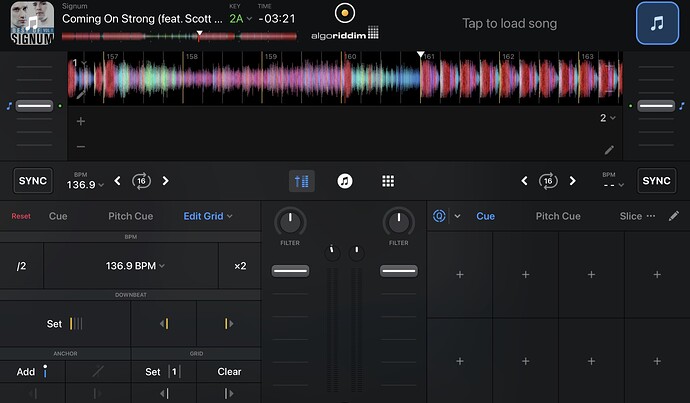Double the BPM with x2 button
This screenshot has width=690, height=403.
240,266
